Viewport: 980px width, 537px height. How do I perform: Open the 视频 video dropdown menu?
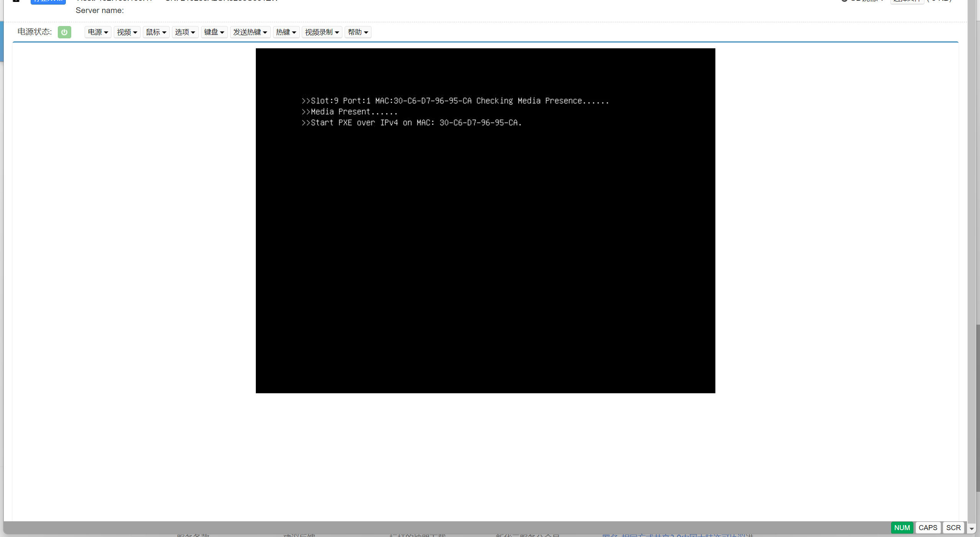click(127, 32)
